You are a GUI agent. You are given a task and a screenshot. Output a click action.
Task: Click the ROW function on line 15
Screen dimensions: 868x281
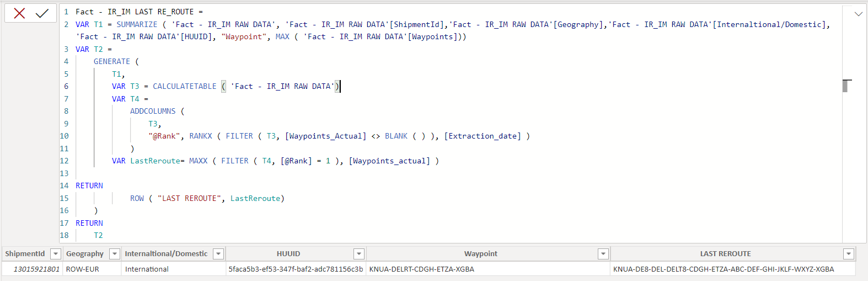[x=137, y=198]
